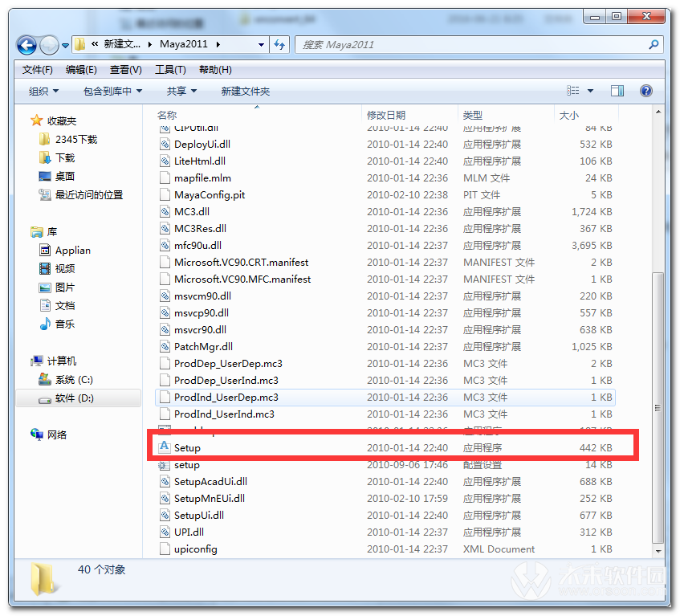Click the change view icon
Viewport: 680px width, 616px height.
pos(573,91)
